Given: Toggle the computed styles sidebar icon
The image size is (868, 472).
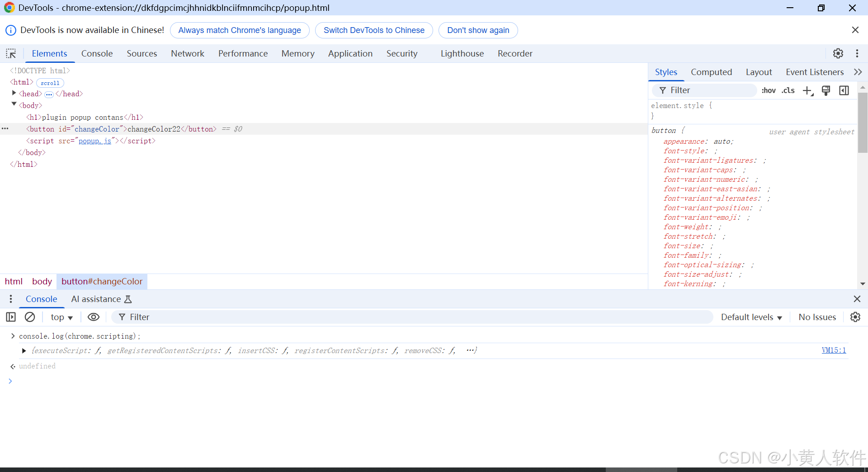Looking at the screenshot, I should pyautogui.click(x=844, y=90).
